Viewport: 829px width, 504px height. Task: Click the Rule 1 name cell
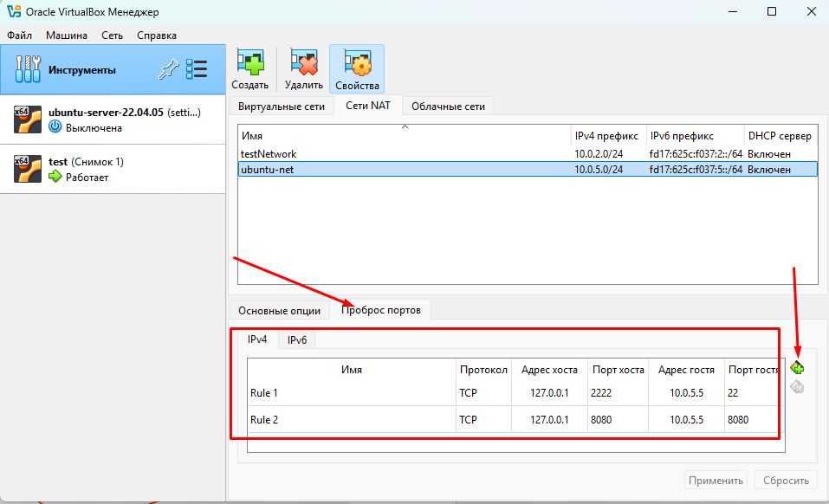(x=352, y=393)
